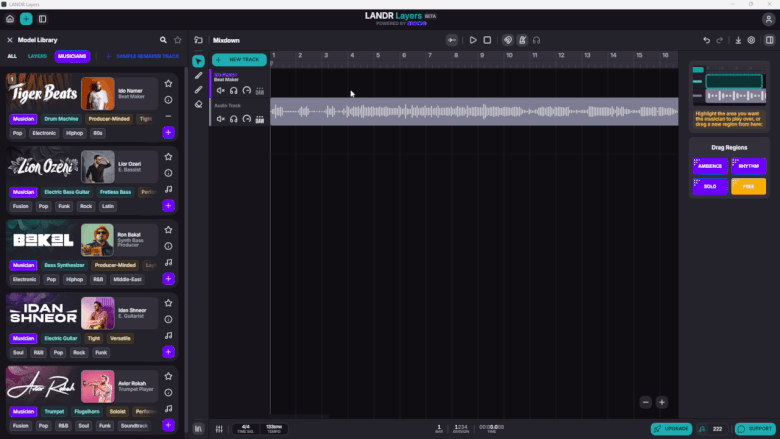This screenshot has height=439, width=780.
Task: Select the orange Free drag region swatch
Action: 748,186
